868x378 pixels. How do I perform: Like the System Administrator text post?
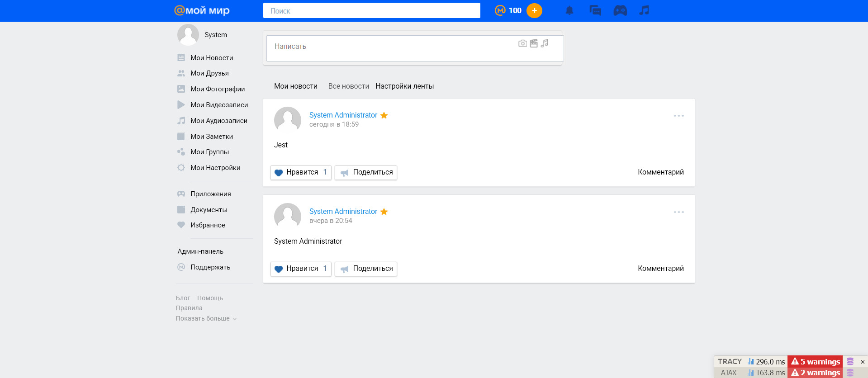coord(301,269)
